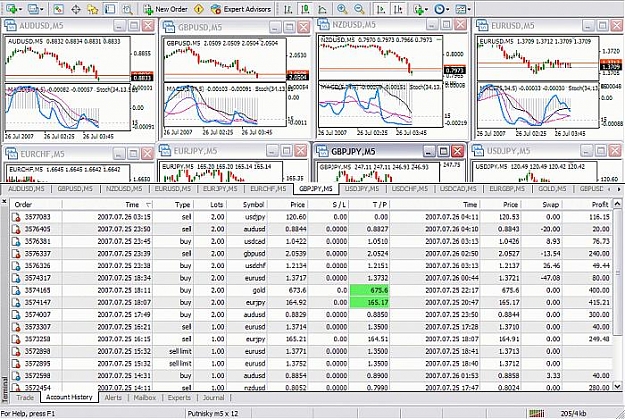The width and height of the screenshot is (625, 419).
Task: Click the AUDUSD,M5 window title icon
Action: click(x=10, y=26)
